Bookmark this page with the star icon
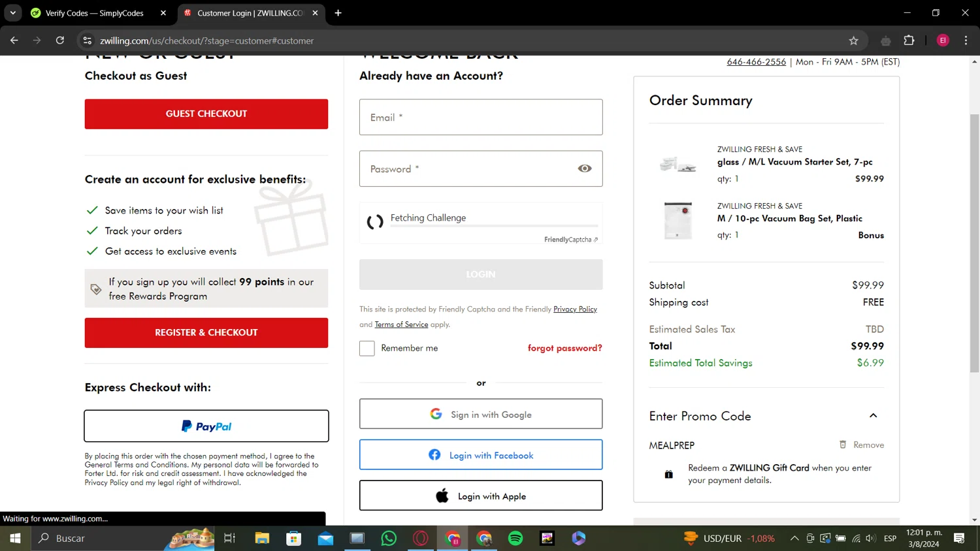This screenshot has width=980, height=551. pos(853,40)
